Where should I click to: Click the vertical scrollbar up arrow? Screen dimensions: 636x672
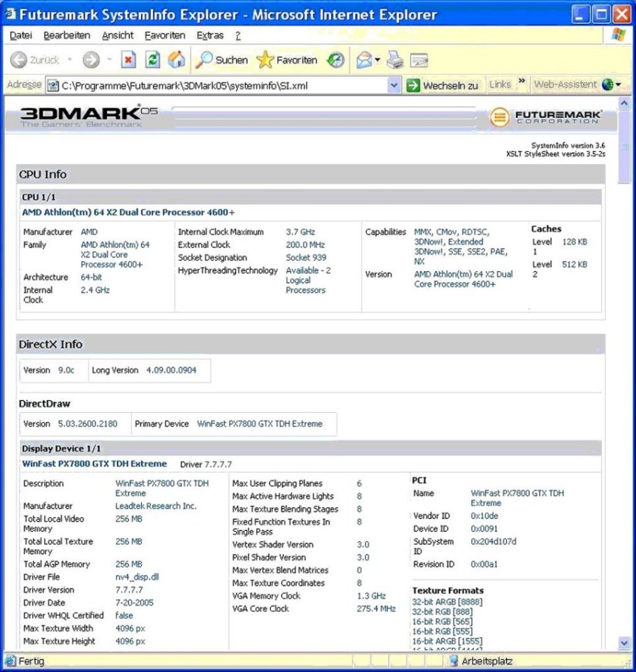coord(624,103)
